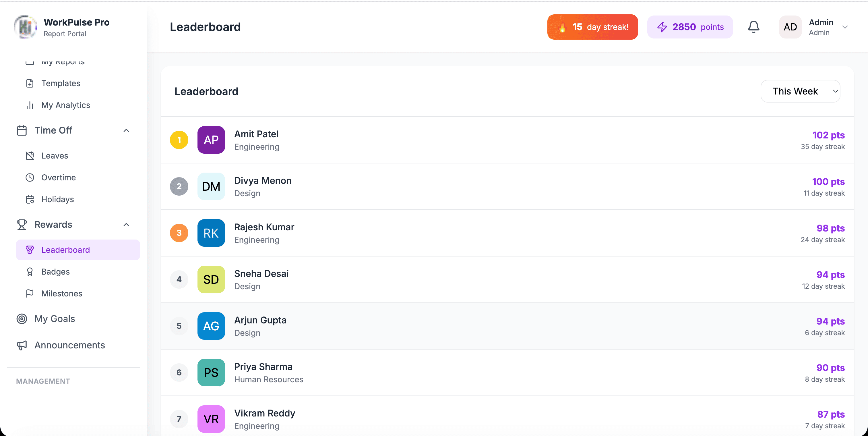
Task: Open My Analytics link
Action: (x=65, y=105)
